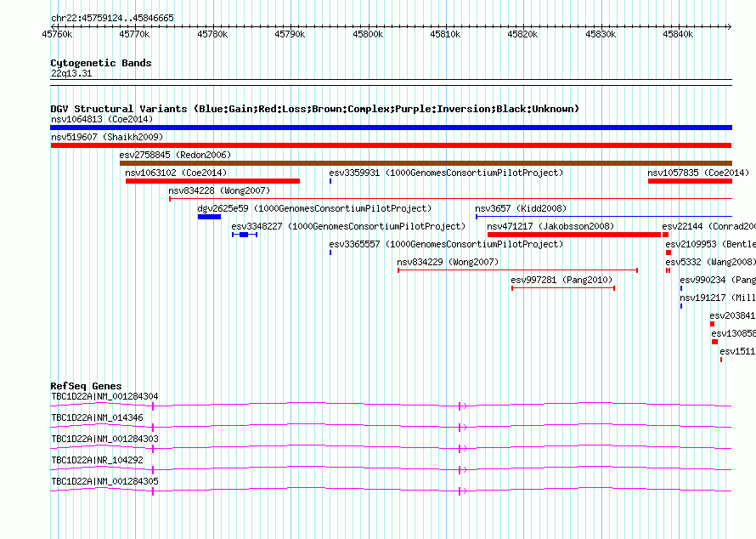The image size is (756, 539).
Task: Click the 45760k ruler tick label
Action: click(x=58, y=34)
